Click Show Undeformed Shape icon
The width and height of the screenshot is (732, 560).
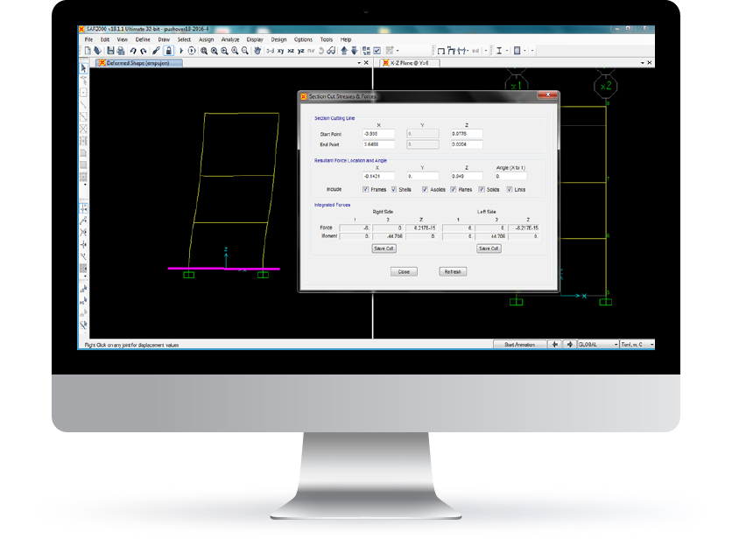point(440,51)
